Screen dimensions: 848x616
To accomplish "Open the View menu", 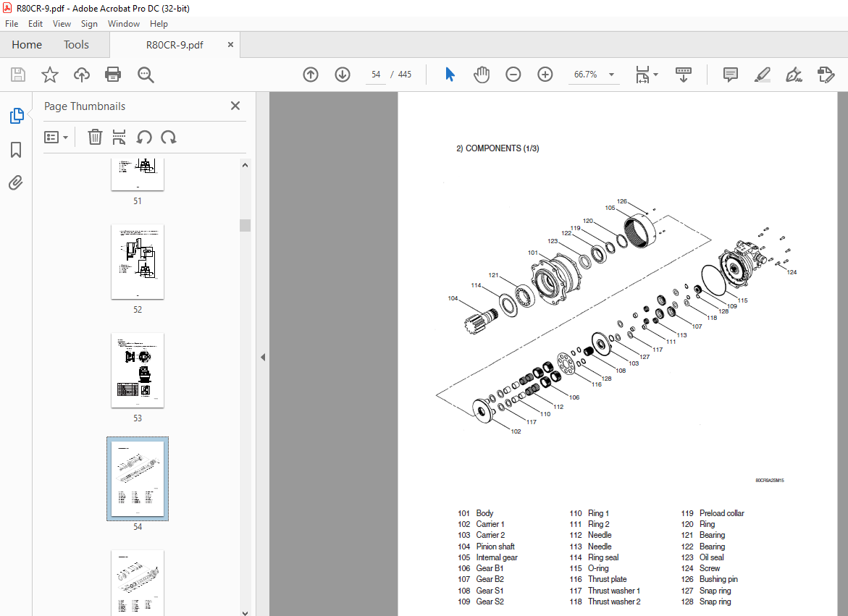I will [x=62, y=24].
